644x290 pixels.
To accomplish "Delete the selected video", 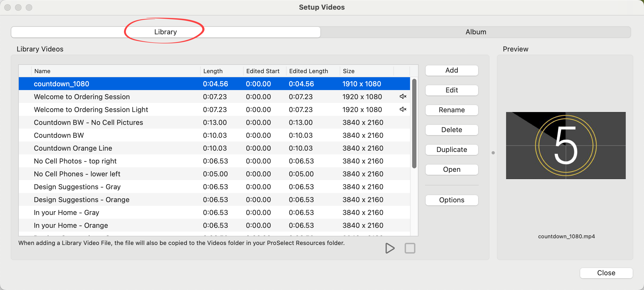I will click(452, 130).
